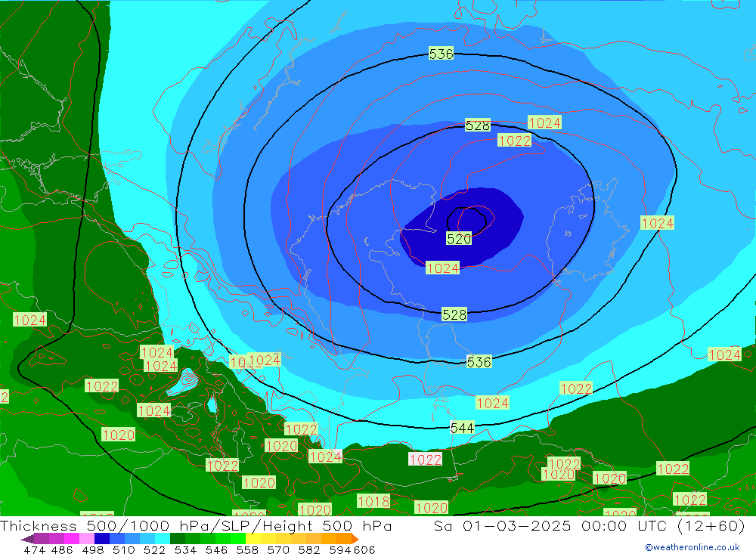Pick the dark purple 474 legend swatch
The image size is (756, 554).
click(28, 539)
